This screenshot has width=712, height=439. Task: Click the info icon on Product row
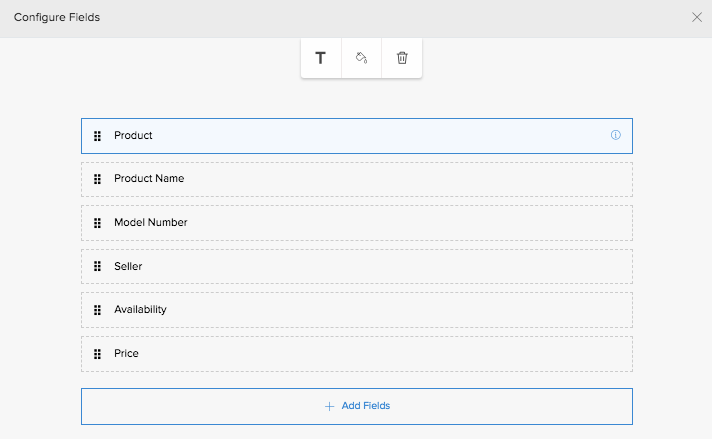(616, 135)
